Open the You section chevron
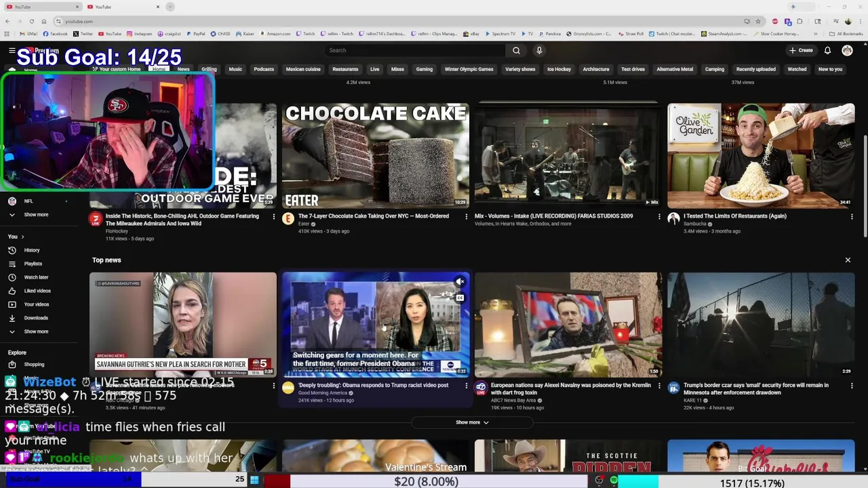This screenshot has height=488, width=868. 22,237
